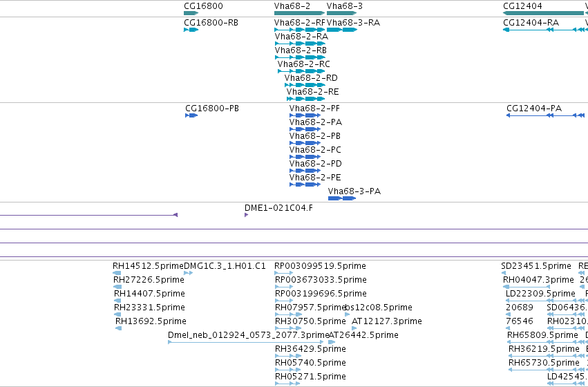Viewport: 588px width, 387px height.
Task: Select feature DME1-021C04.F
Action: click(x=278, y=208)
